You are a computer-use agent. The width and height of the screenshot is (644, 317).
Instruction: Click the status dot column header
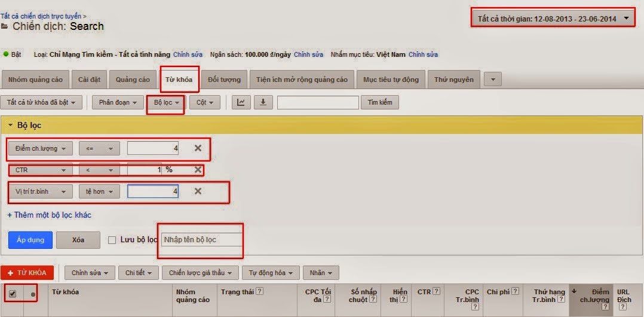[33, 294]
